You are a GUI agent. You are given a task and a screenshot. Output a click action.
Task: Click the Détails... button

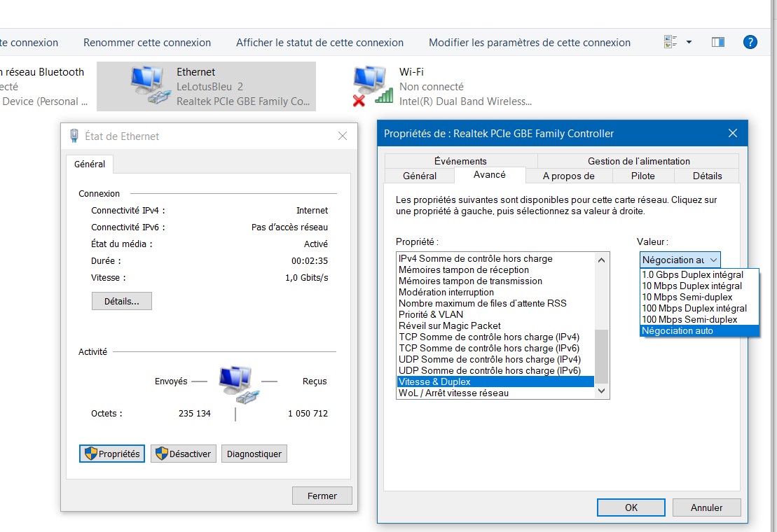tap(121, 302)
